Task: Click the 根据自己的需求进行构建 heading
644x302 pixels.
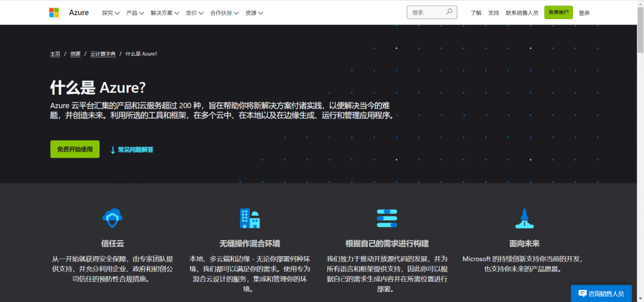Action: pyautogui.click(x=388, y=244)
